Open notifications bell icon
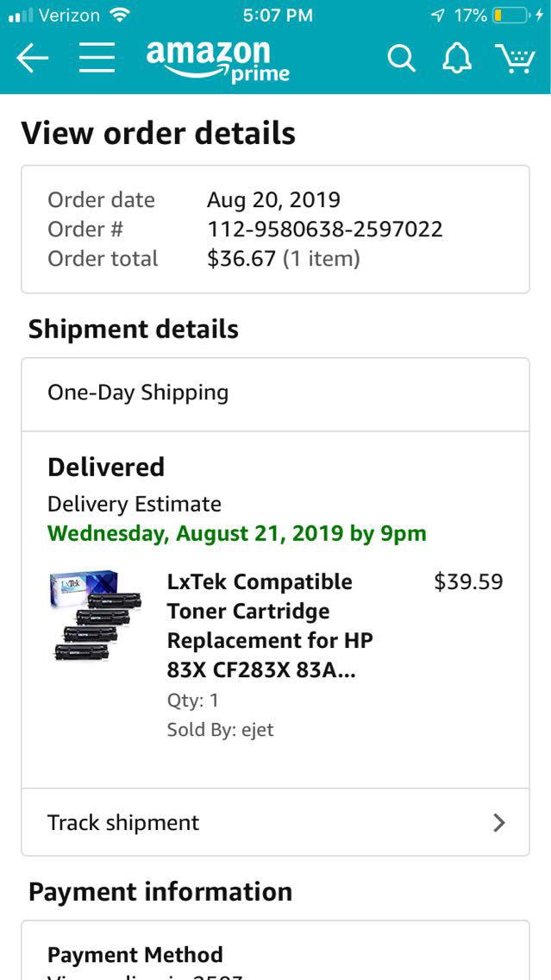The image size is (551, 980). coord(457,59)
